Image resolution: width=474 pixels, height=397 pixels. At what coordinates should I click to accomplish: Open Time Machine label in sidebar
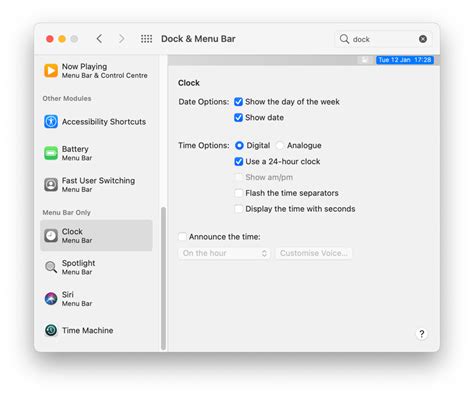pyautogui.click(x=88, y=330)
